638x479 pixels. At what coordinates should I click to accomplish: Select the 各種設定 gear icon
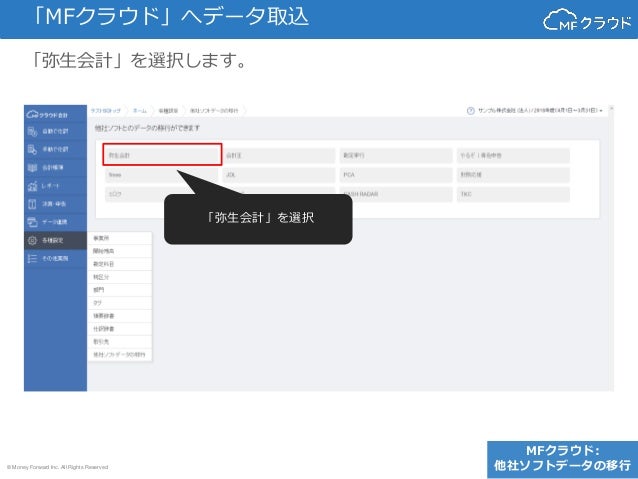pos(33,241)
